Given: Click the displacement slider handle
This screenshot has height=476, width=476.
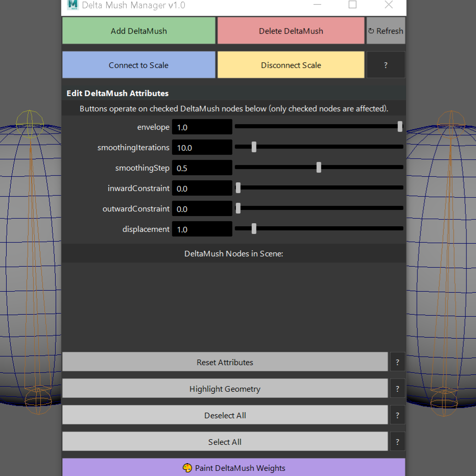Looking at the screenshot, I should (x=254, y=228).
